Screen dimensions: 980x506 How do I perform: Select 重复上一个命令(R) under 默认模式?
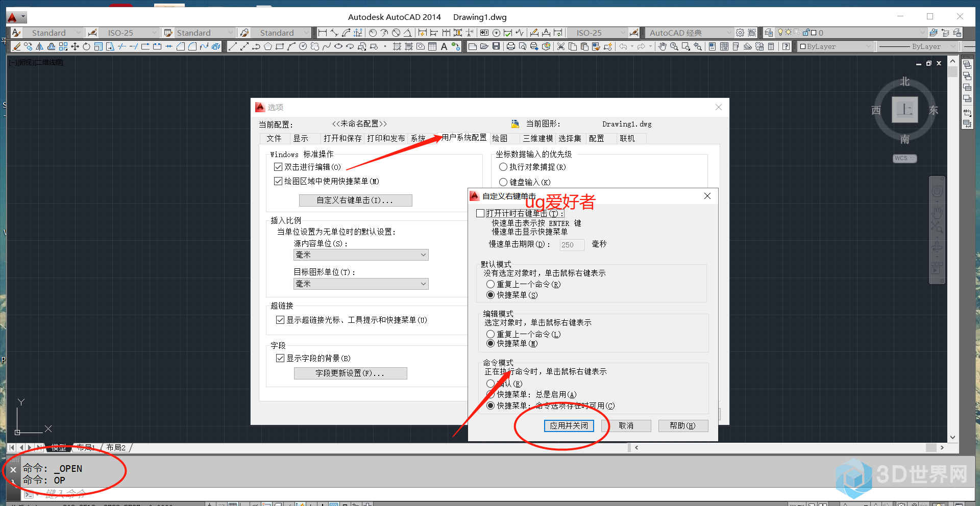coord(491,284)
